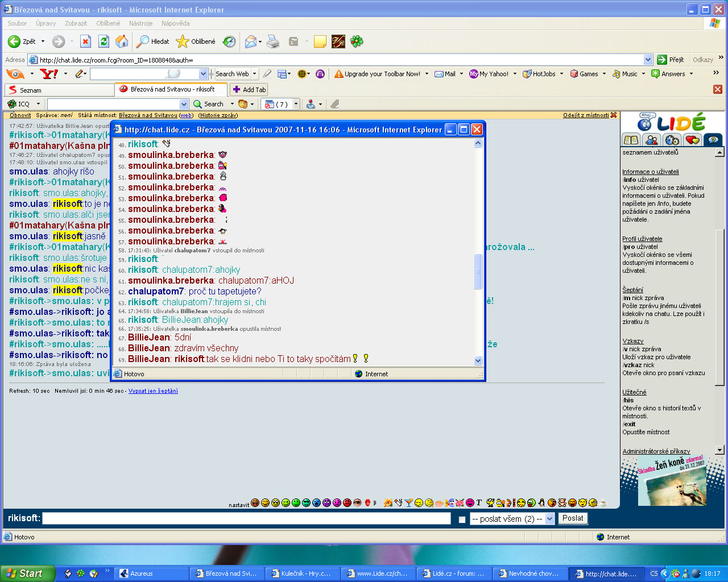This screenshot has height=582, width=728.
Task: Open Informace o uživateli help link
Action: tap(650, 172)
